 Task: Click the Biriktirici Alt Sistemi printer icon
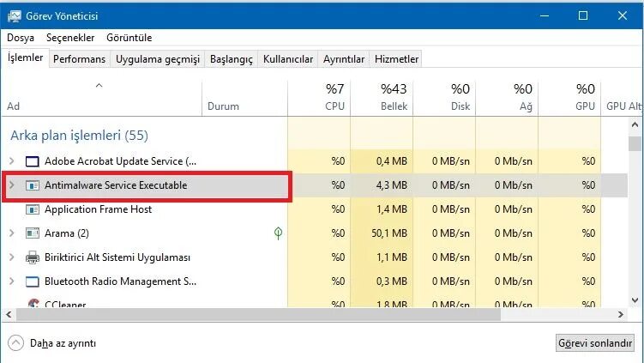click(x=33, y=257)
